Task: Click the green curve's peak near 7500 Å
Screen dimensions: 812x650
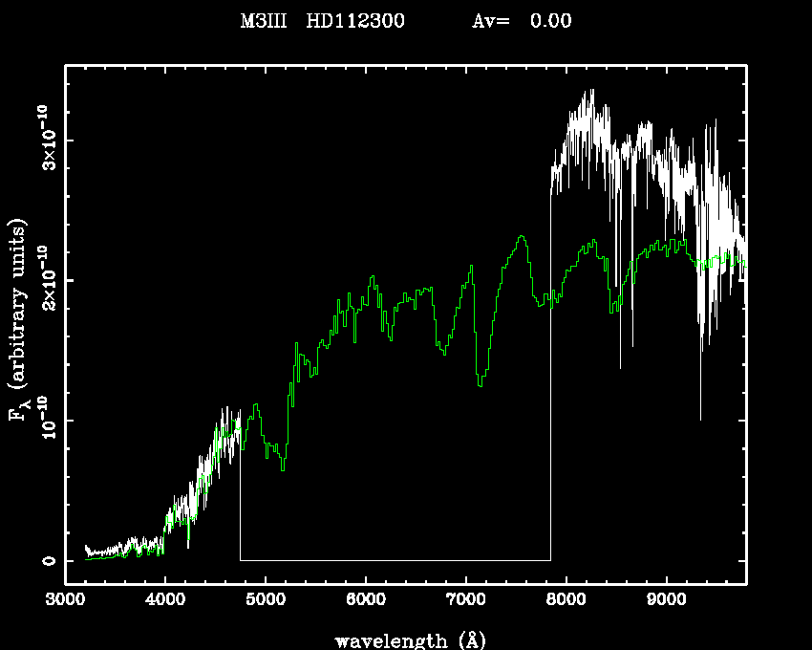Action: point(521,236)
